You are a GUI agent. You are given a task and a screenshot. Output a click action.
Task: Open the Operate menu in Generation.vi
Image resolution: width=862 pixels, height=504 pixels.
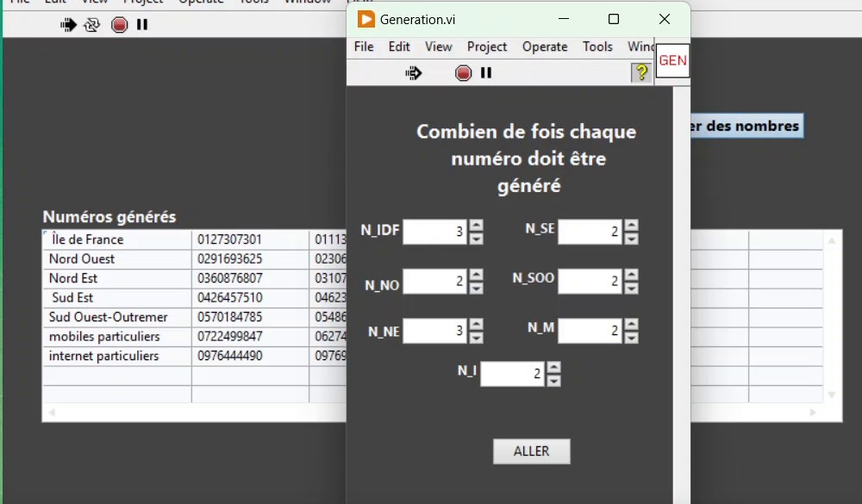click(x=545, y=47)
